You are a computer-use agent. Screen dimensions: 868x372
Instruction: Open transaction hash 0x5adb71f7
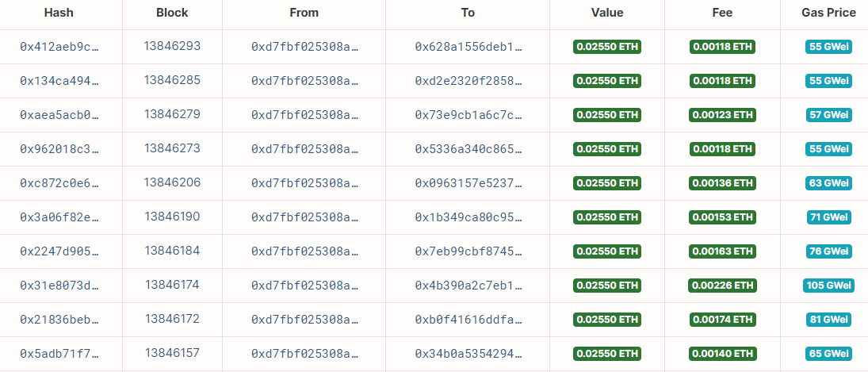[x=61, y=354]
